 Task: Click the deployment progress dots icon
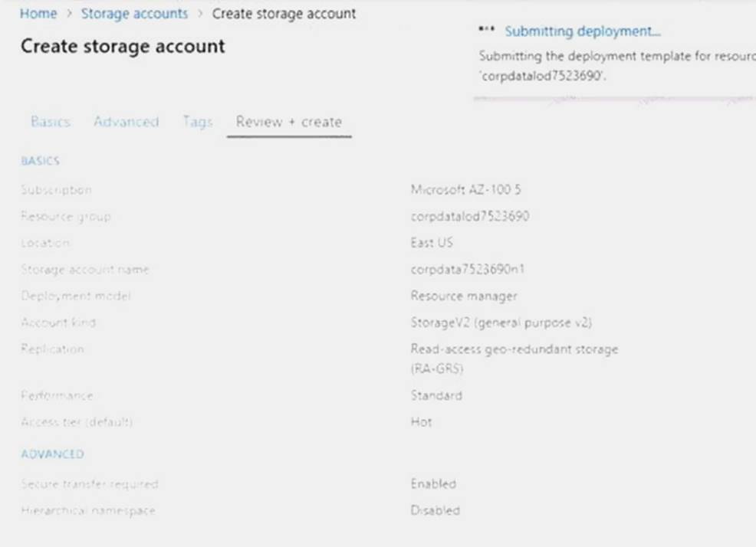point(486,31)
